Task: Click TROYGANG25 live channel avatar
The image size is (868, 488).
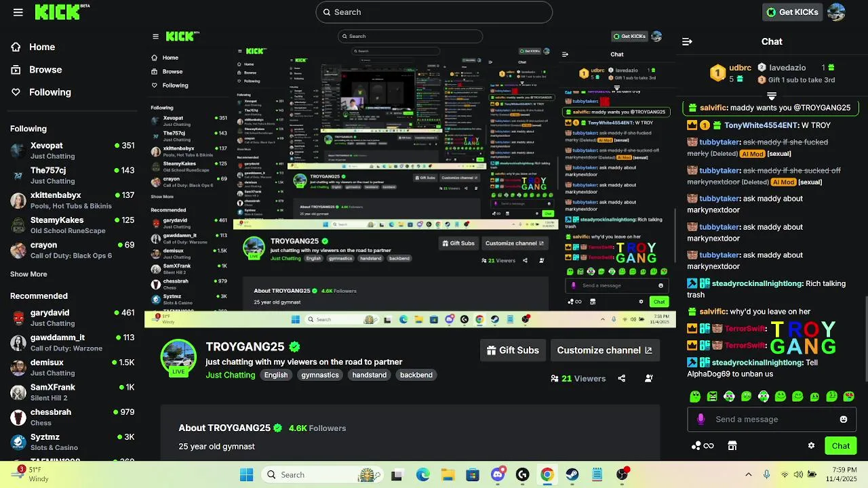Action: pyautogui.click(x=178, y=357)
